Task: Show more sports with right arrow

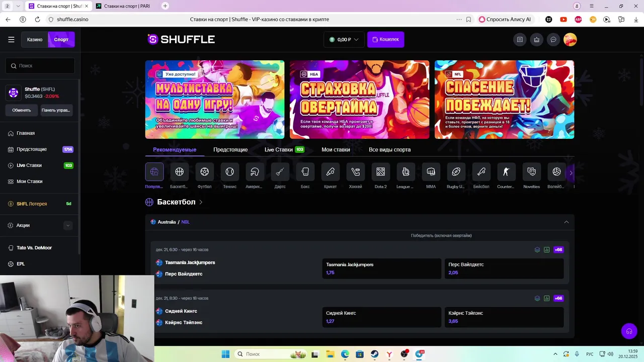Action: 571,172
